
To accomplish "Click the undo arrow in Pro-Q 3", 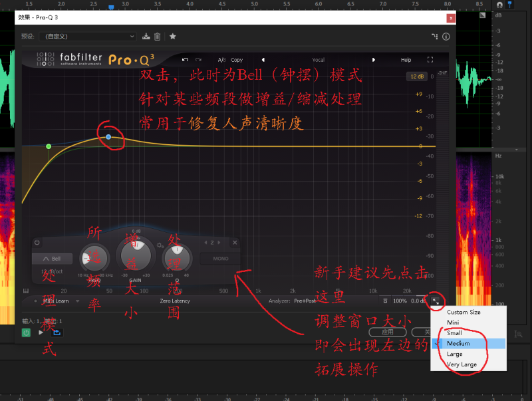I will point(185,60).
